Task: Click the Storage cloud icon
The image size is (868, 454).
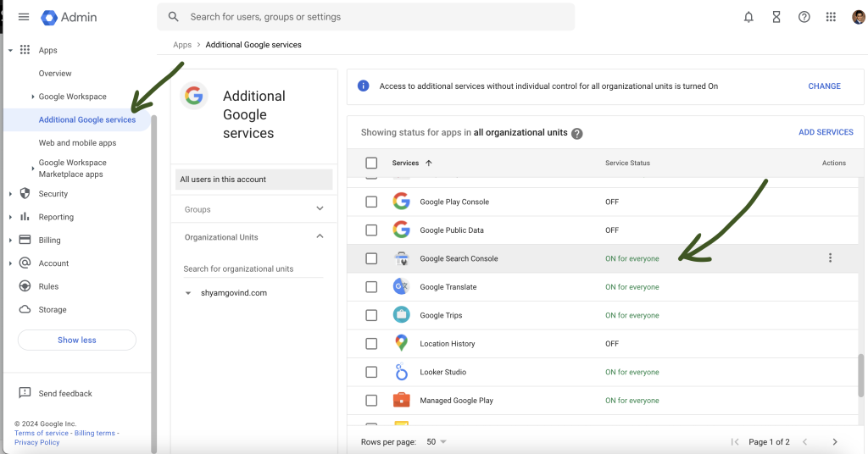Action: point(25,309)
